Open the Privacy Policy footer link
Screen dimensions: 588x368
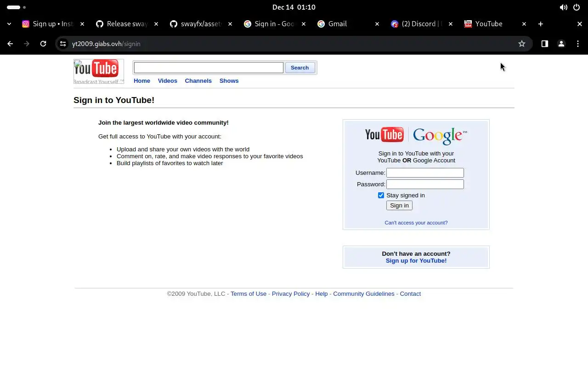pos(291,294)
